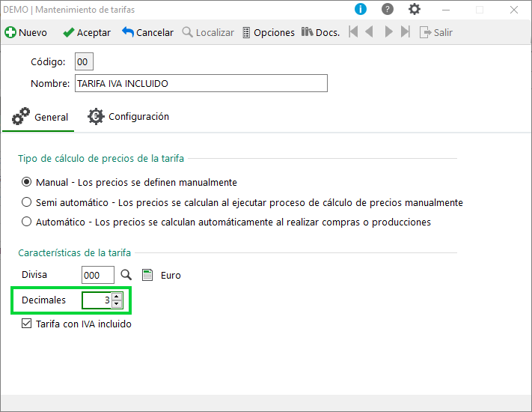This screenshot has width=532, height=412.
Task: Select the Manual price calculation radio
Action: tap(26, 182)
